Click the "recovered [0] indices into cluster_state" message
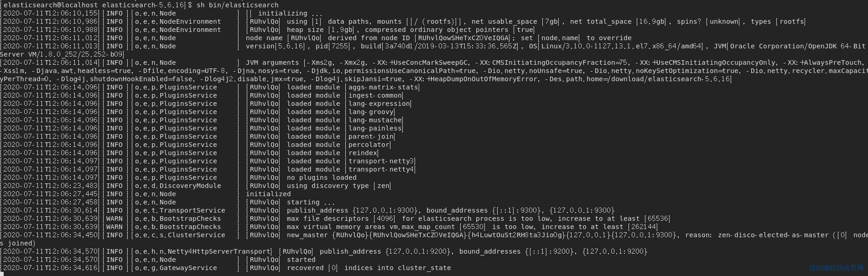 point(369,268)
